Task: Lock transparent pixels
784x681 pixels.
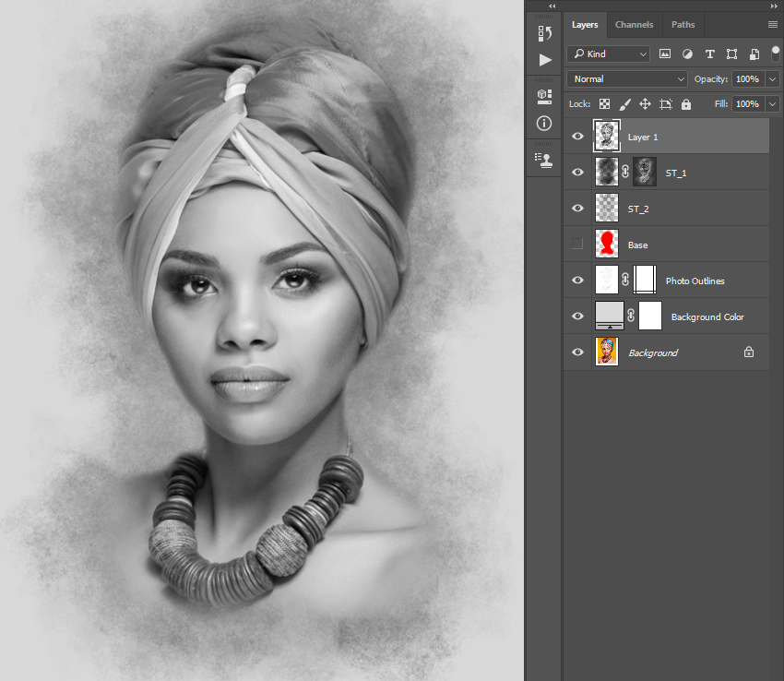Action: [604, 104]
